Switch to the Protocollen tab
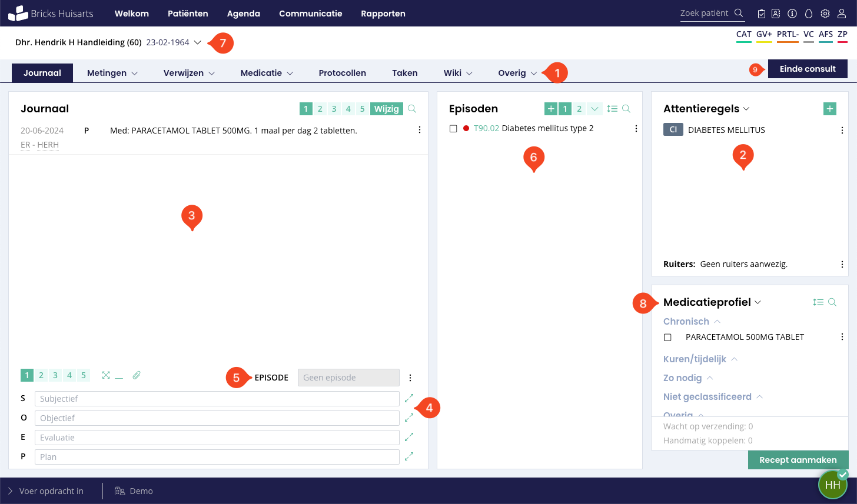The height and width of the screenshot is (504, 857). coord(343,73)
